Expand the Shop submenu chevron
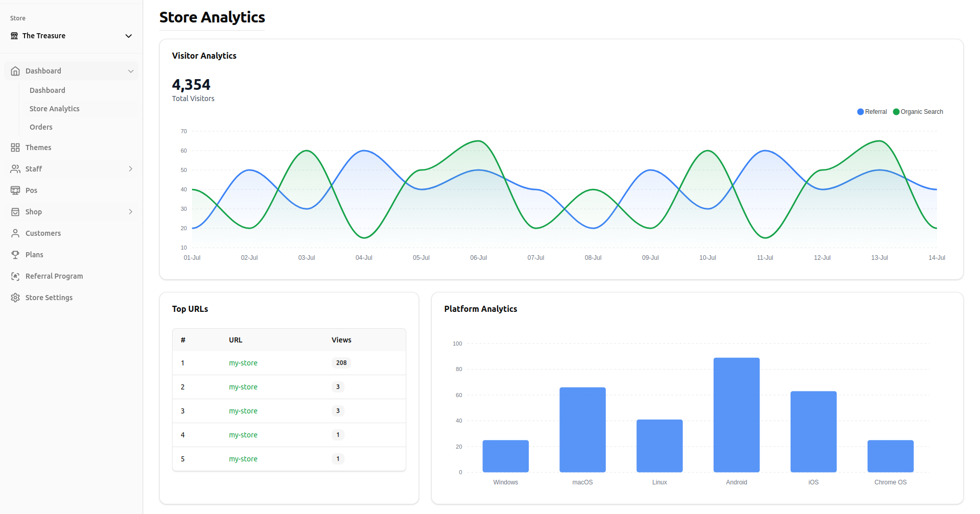Viewport: 980px width, 514px height. point(131,212)
